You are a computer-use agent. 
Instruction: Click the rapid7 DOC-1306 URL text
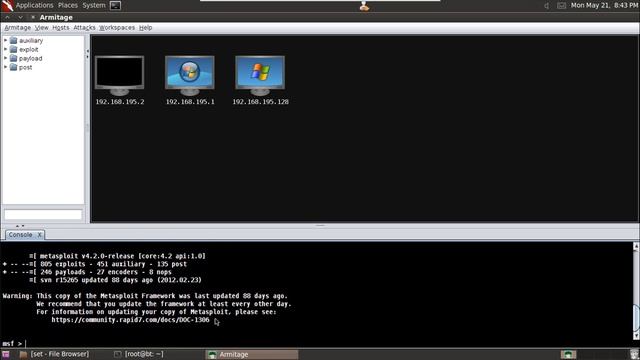130,320
